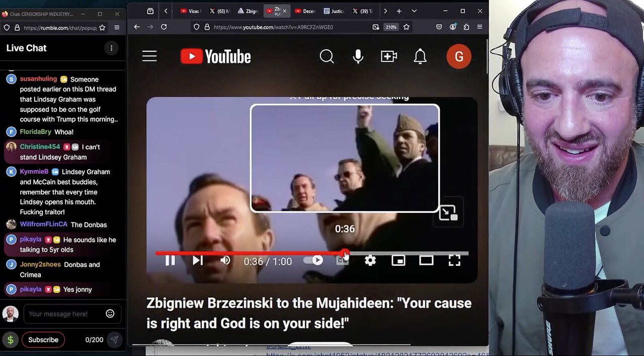
Task: Pause the YouTube video
Action: (x=170, y=260)
